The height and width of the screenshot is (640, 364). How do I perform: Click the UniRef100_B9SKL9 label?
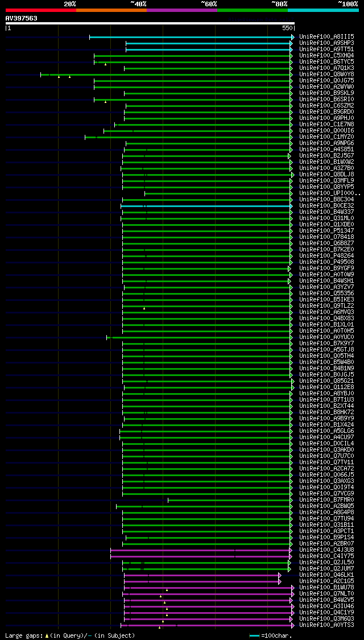pyautogui.click(x=326, y=93)
